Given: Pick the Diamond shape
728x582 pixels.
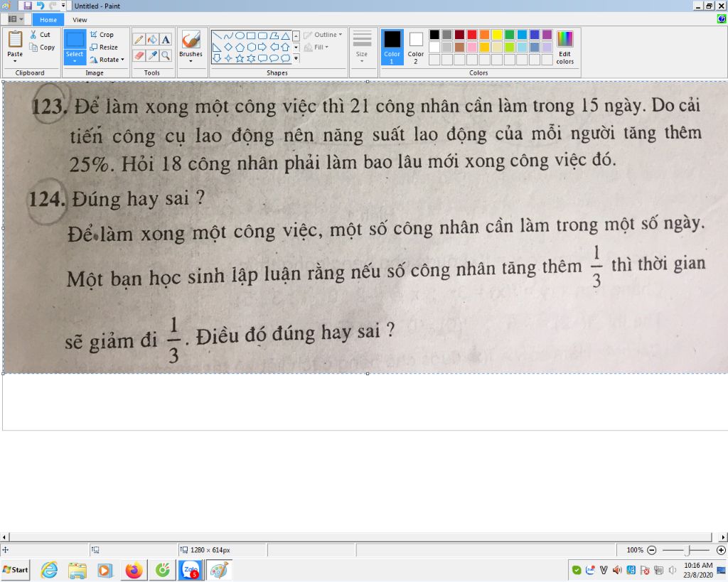Looking at the screenshot, I should point(228,47).
